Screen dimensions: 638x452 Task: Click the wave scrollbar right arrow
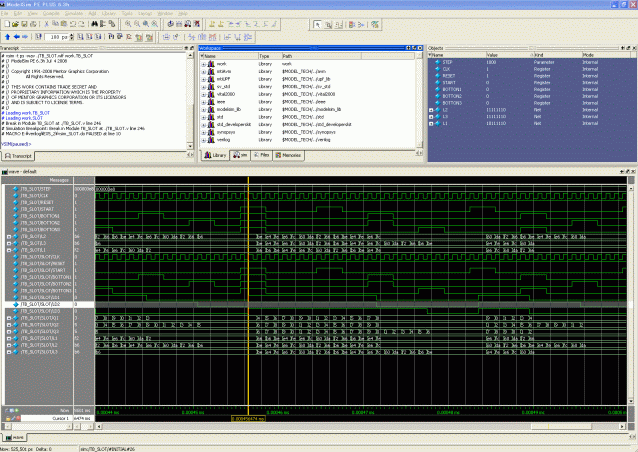(622, 426)
